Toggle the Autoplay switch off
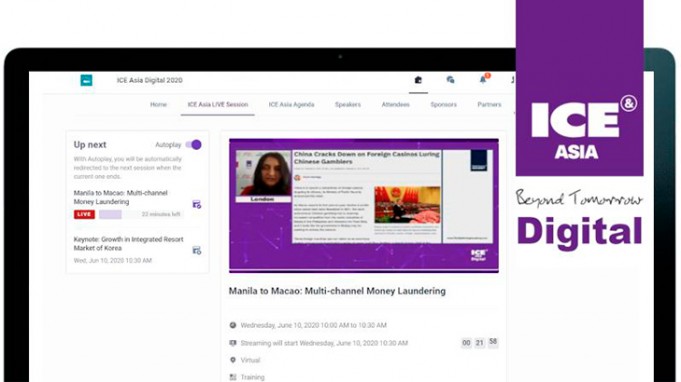The height and width of the screenshot is (382, 681). click(193, 145)
